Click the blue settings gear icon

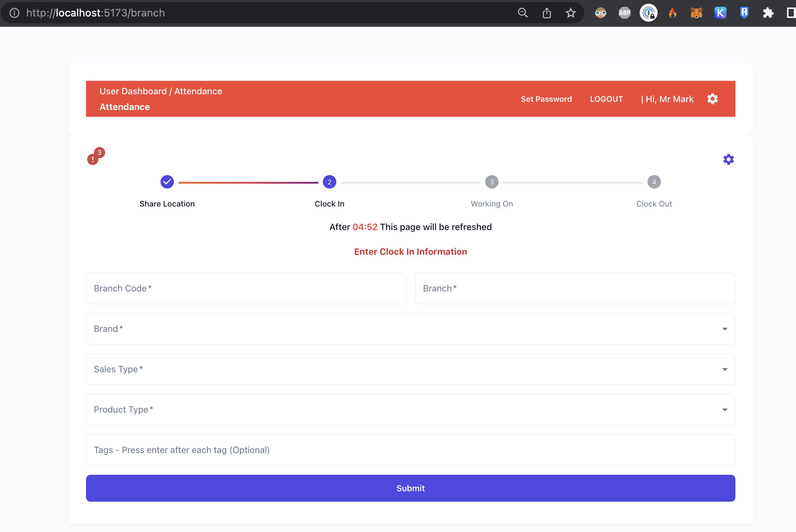[x=728, y=159]
